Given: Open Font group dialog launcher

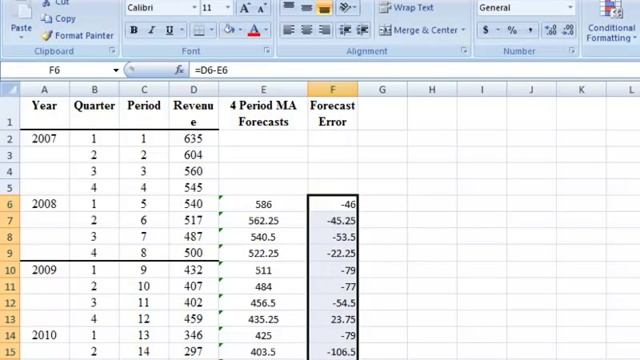Looking at the screenshot, I should (267, 51).
